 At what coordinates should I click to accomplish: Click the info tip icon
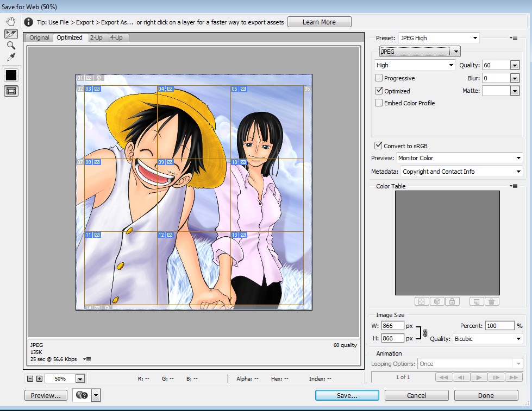28,22
